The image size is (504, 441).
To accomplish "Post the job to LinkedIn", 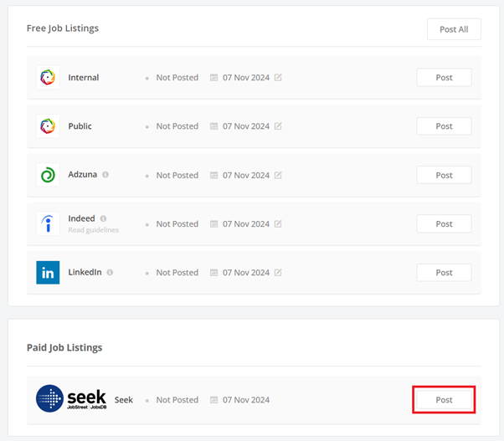I will [444, 272].
